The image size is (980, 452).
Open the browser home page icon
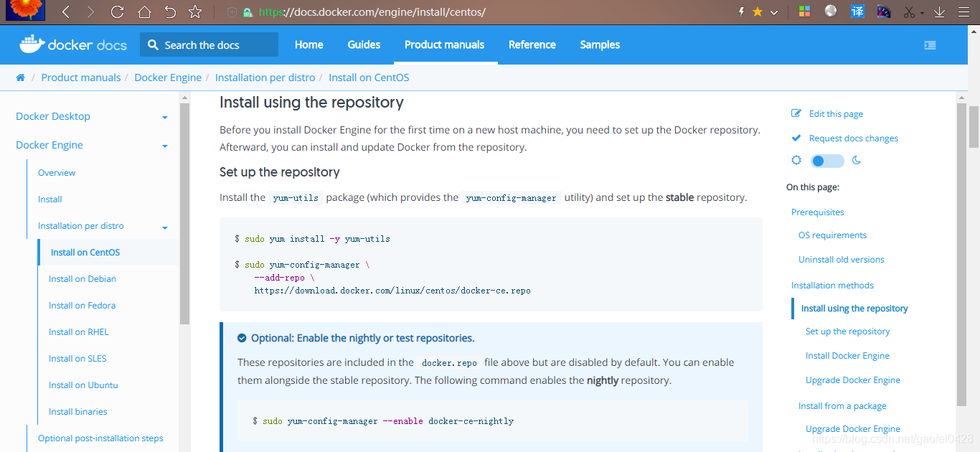click(x=144, y=12)
